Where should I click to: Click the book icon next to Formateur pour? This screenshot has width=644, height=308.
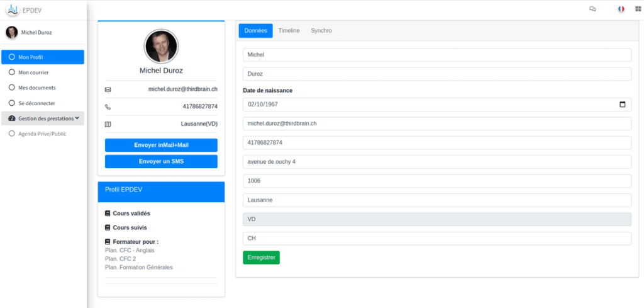[x=108, y=241]
